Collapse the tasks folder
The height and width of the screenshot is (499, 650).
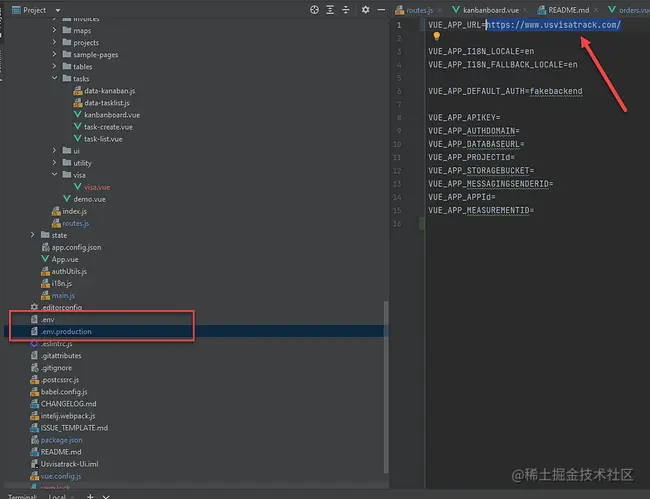[x=54, y=78]
